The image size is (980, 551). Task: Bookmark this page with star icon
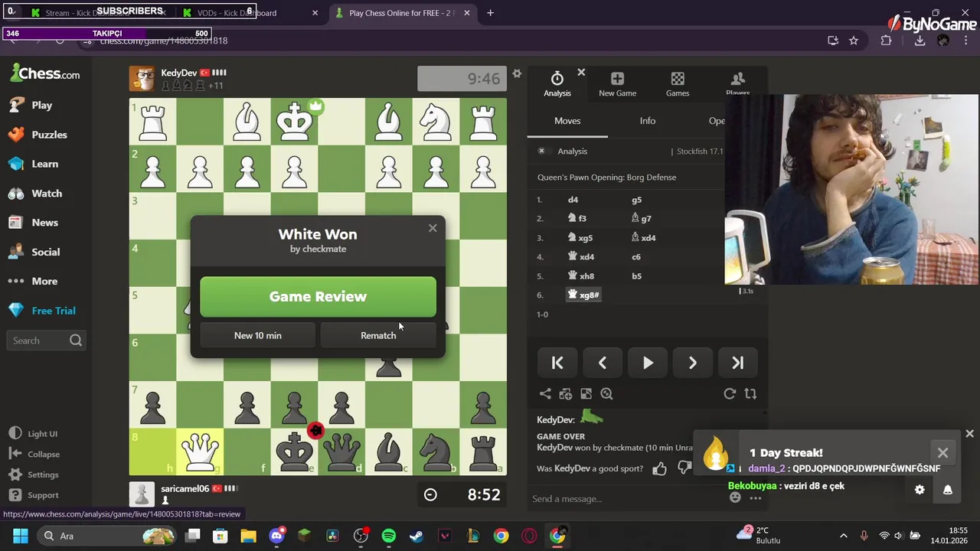pyautogui.click(x=854, y=41)
